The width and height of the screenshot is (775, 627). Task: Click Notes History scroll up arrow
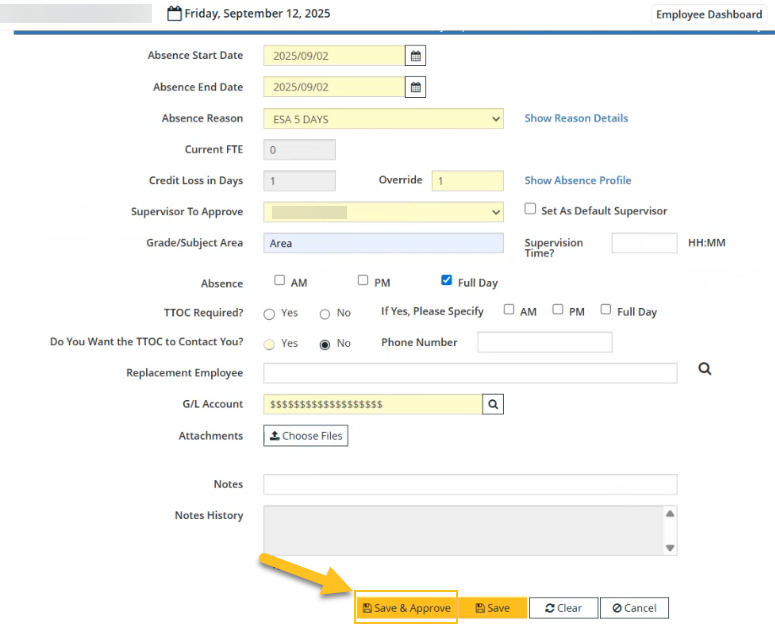(670, 514)
